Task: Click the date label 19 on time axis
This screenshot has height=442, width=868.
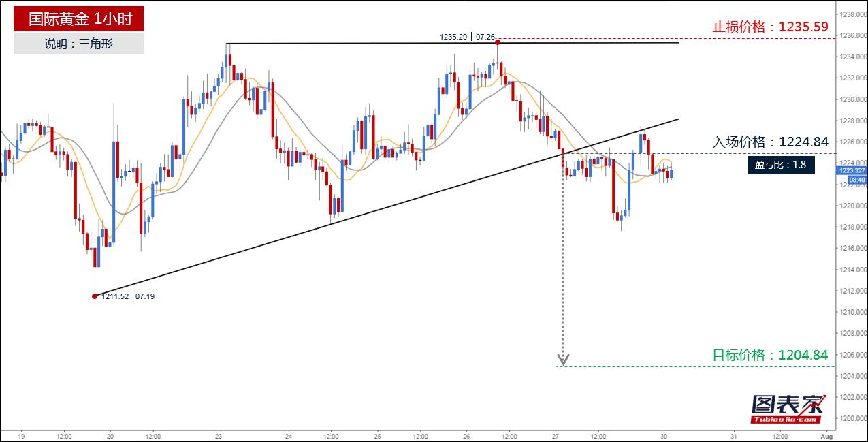Action: (22, 436)
